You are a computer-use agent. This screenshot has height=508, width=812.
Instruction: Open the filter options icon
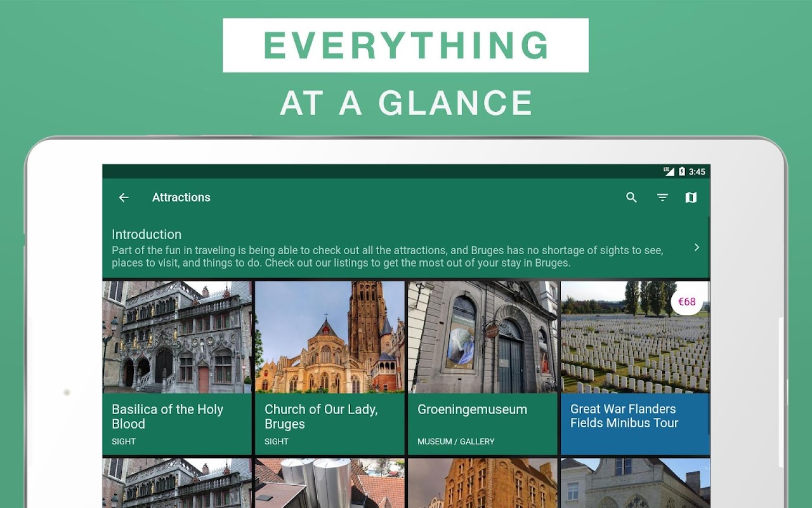(662, 197)
